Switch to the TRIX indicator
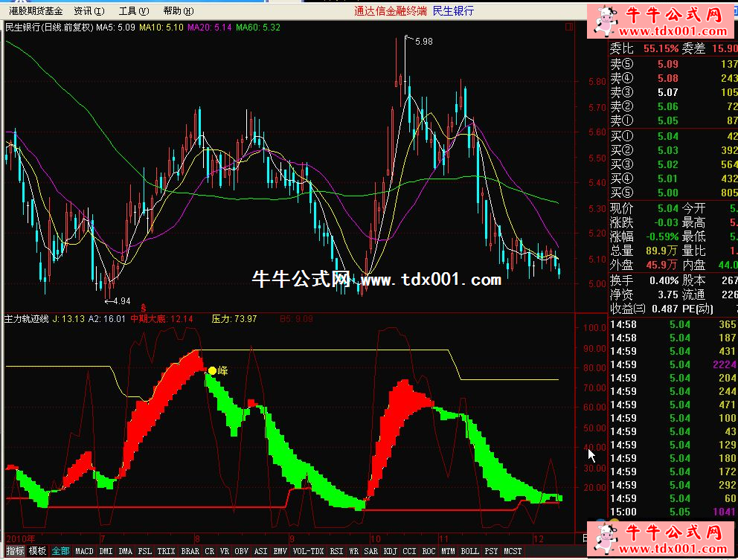Screen dimensions: 738x560 pyautogui.click(x=166, y=550)
